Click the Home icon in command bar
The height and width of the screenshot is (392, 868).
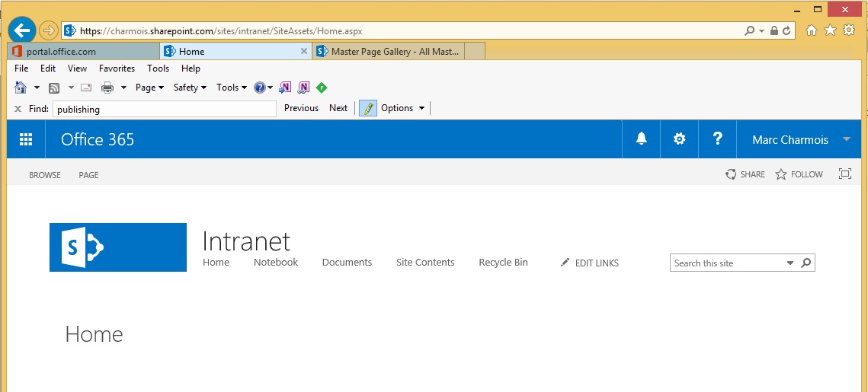pos(21,88)
